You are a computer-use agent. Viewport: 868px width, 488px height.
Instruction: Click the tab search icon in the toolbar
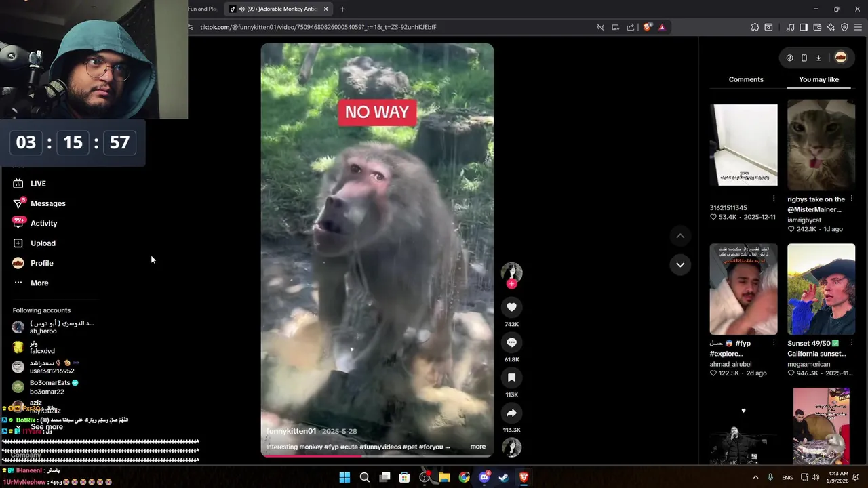coord(768,27)
